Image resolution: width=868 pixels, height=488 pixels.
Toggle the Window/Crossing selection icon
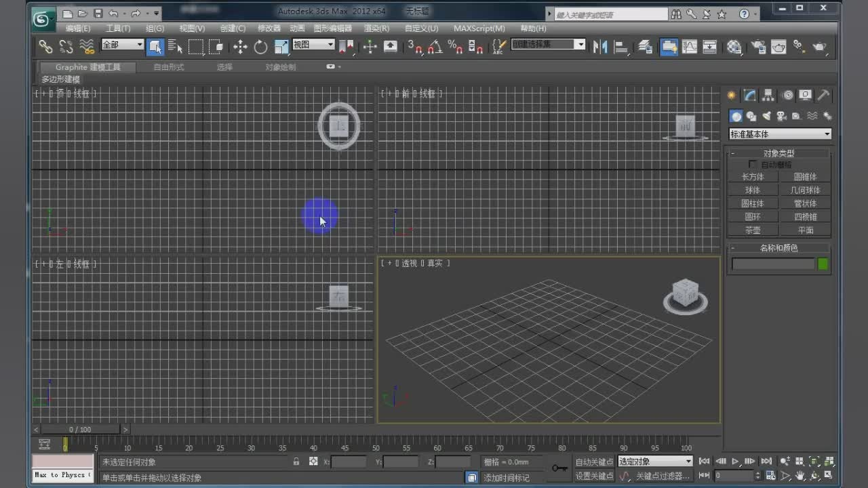216,46
